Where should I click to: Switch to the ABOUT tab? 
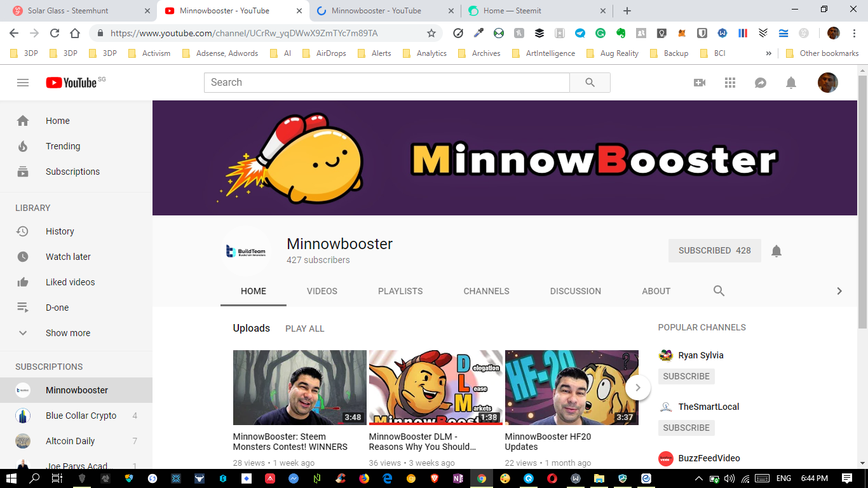coord(656,291)
